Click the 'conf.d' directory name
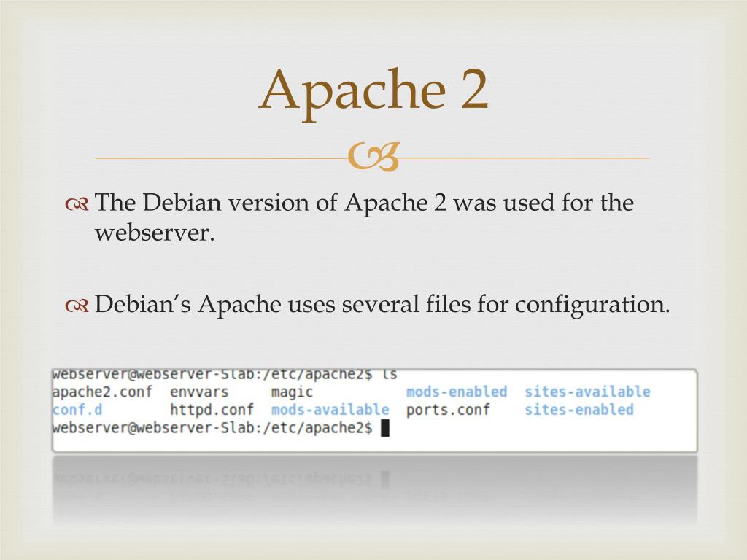Viewport: 747px width, 560px height. [77, 410]
